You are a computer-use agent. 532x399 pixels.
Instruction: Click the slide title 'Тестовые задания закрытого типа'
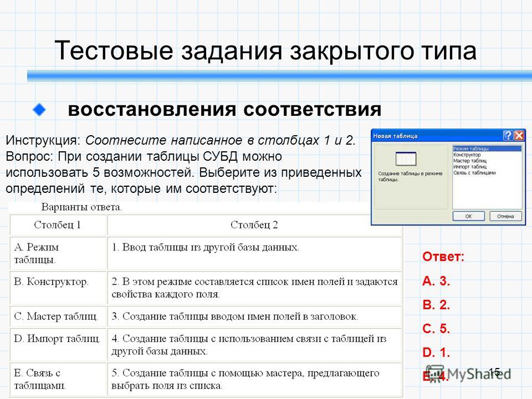(x=265, y=50)
